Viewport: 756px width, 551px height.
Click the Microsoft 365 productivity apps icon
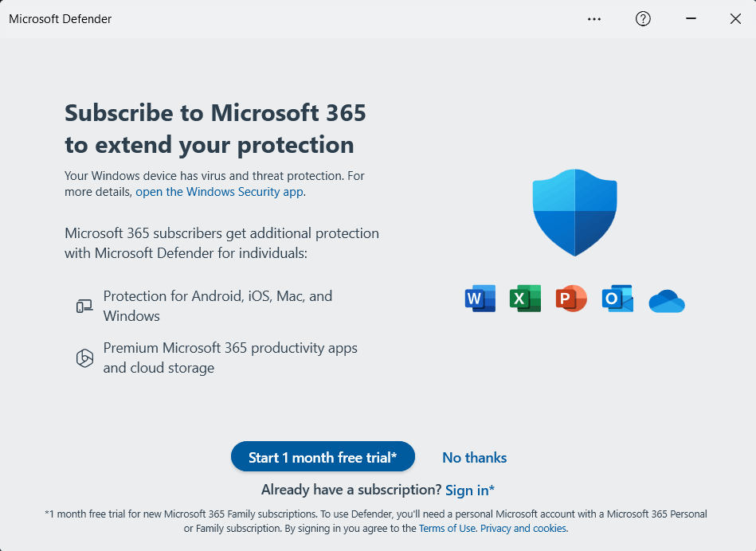(x=84, y=358)
